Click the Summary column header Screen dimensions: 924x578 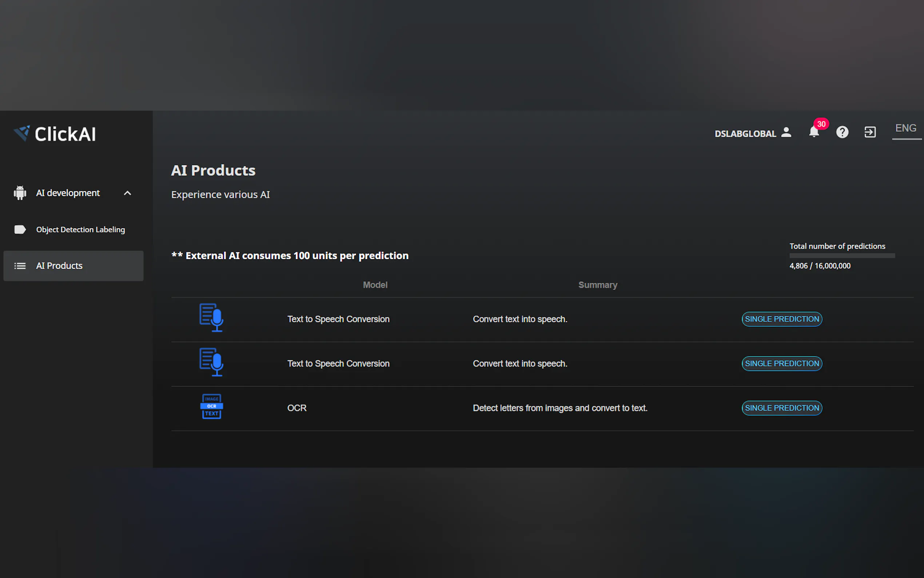(x=597, y=285)
